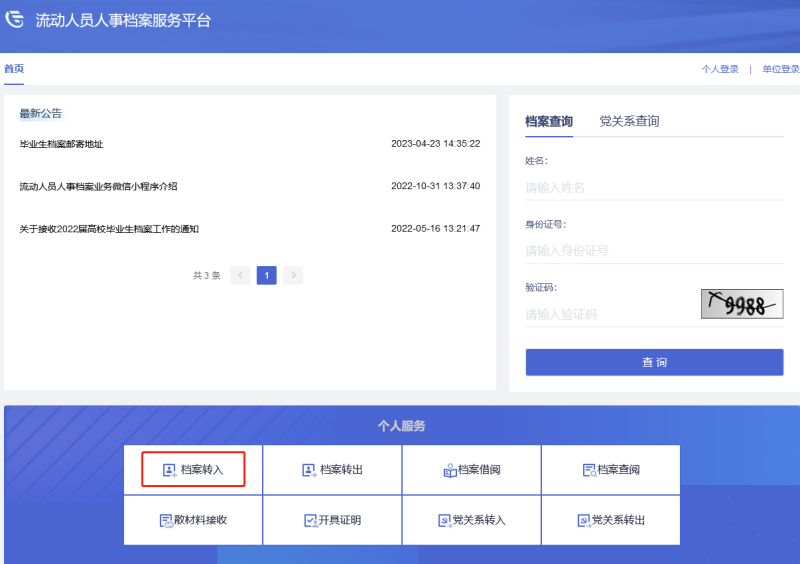Image resolution: width=800 pixels, height=564 pixels.
Task: Click the 散材料接收 icon
Action: 166,521
